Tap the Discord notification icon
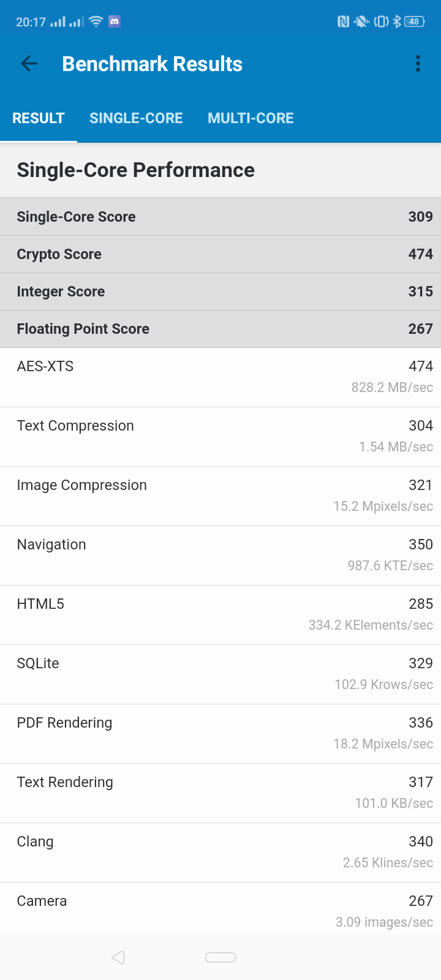Viewport: 441px width, 980px height. tap(115, 21)
